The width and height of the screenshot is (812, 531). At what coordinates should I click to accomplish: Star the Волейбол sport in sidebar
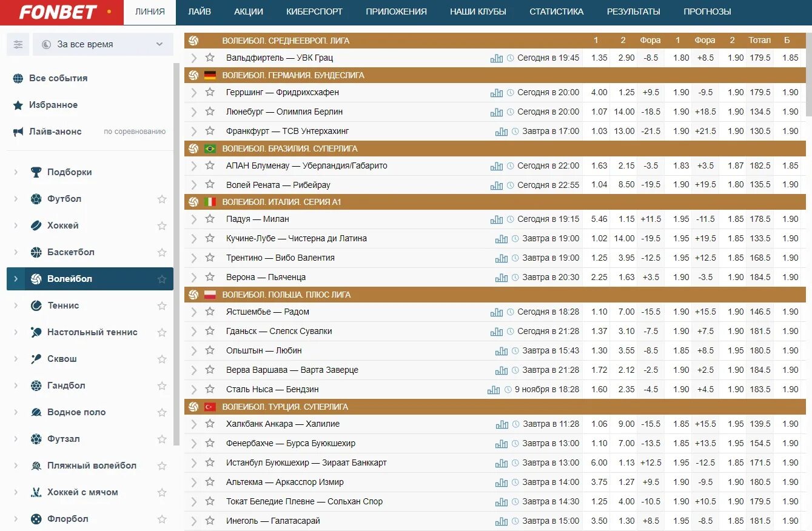(162, 279)
